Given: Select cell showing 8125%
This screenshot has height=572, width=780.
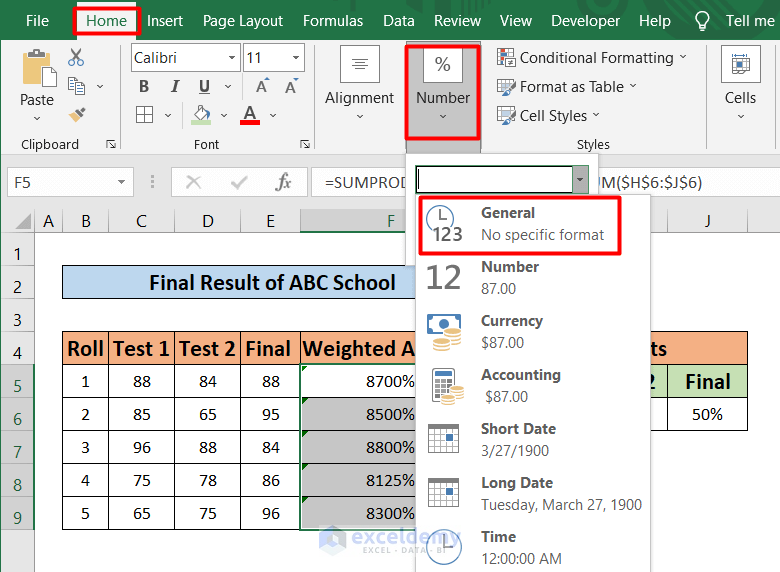Looking at the screenshot, I should pyautogui.click(x=358, y=480).
